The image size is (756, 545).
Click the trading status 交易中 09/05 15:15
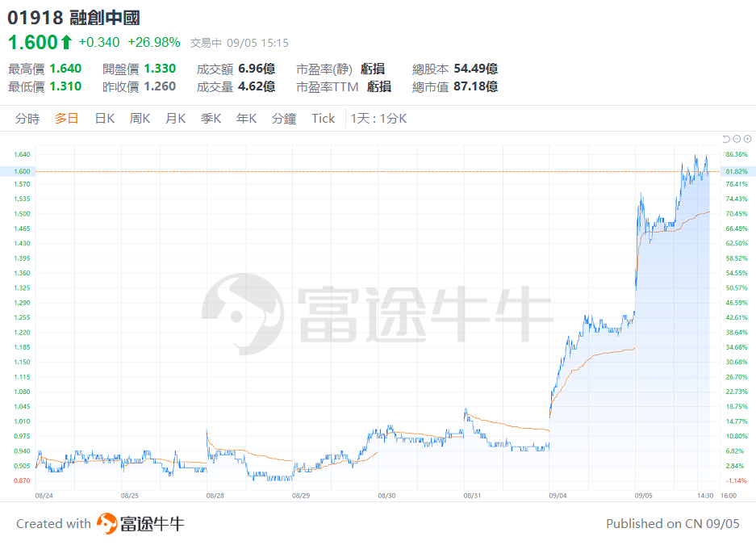point(239,43)
